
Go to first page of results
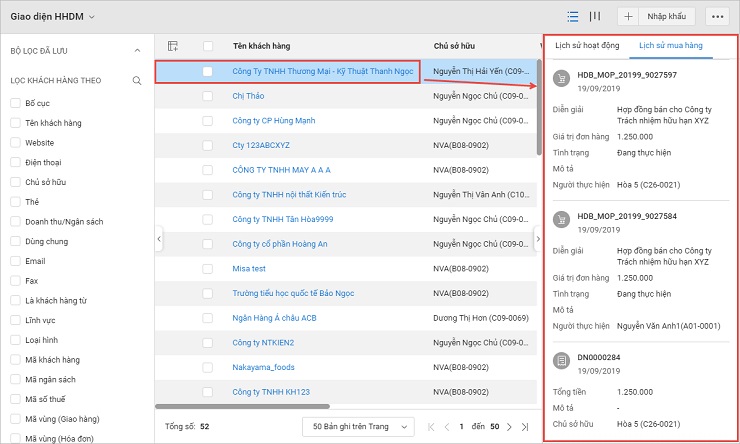pyautogui.click(x=431, y=427)
